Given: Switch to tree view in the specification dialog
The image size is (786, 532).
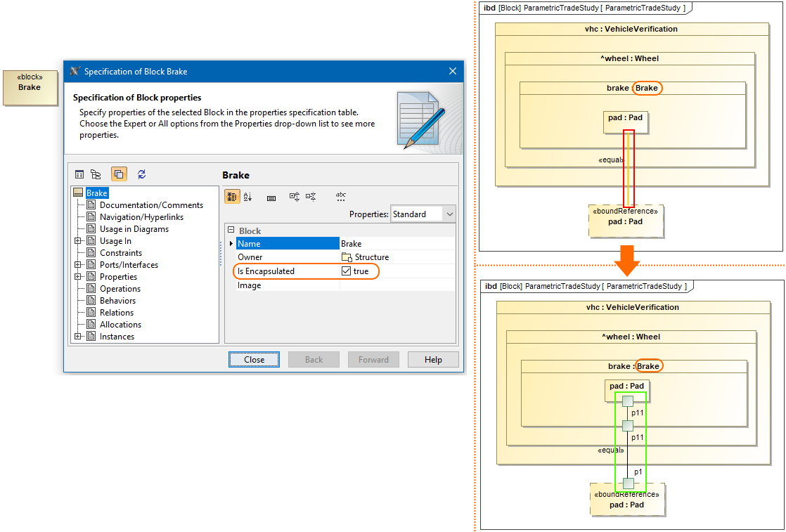Looking at the screenshot, I should (97, 174).
